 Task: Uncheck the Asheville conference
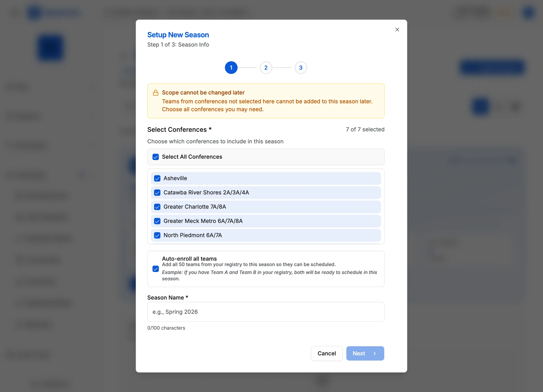point(157,178)
